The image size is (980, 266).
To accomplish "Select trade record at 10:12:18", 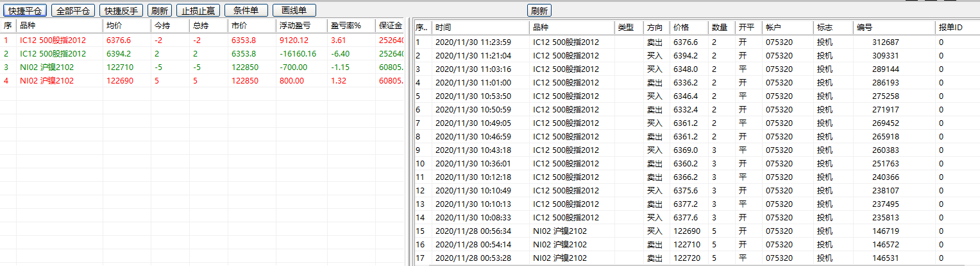I will (x=697, y=177).
